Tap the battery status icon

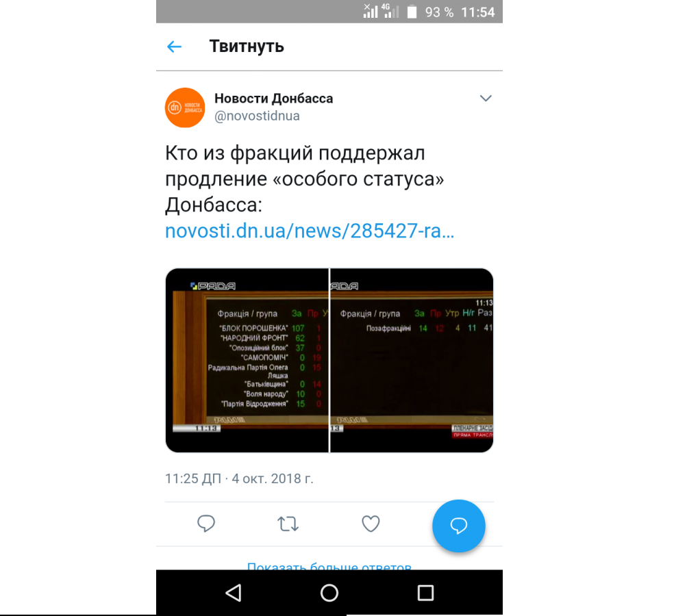click(412, 12)
